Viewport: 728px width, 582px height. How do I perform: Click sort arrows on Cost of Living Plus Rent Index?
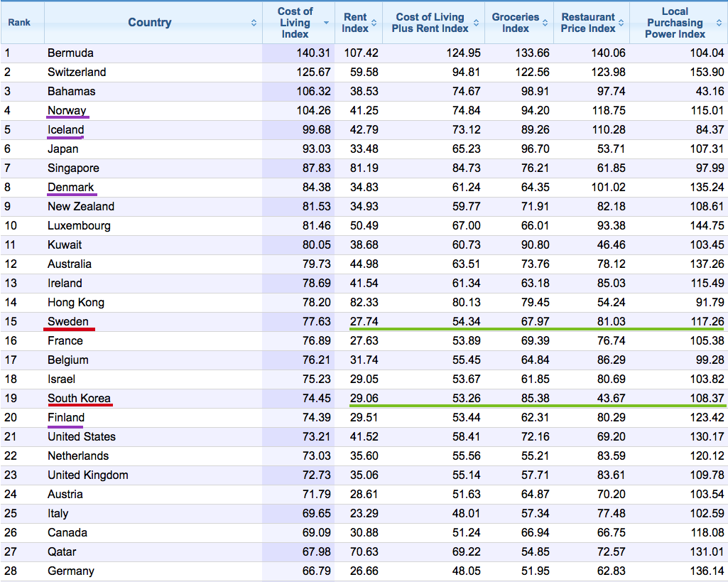pos(476,22)
